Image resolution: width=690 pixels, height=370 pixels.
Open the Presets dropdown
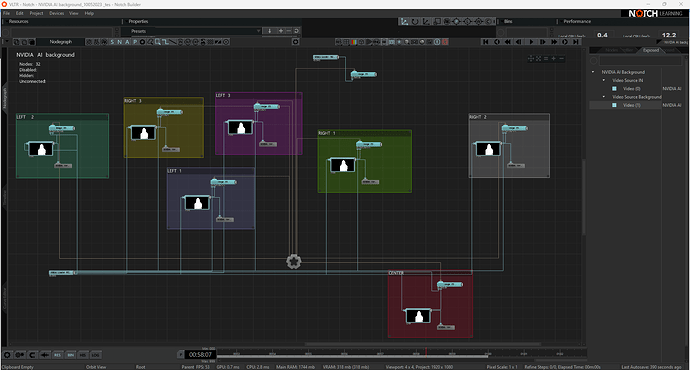[194, 31]
